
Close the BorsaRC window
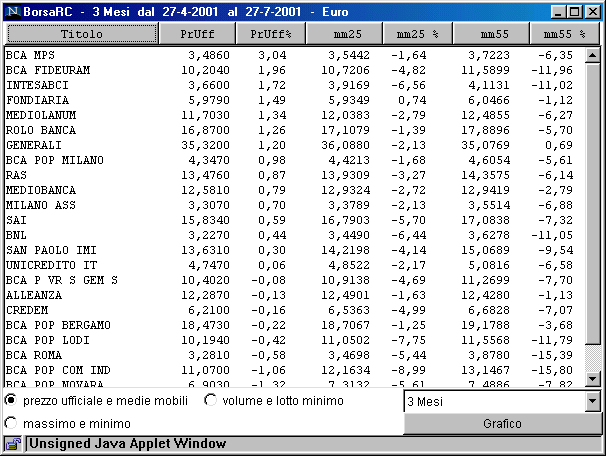592,12
